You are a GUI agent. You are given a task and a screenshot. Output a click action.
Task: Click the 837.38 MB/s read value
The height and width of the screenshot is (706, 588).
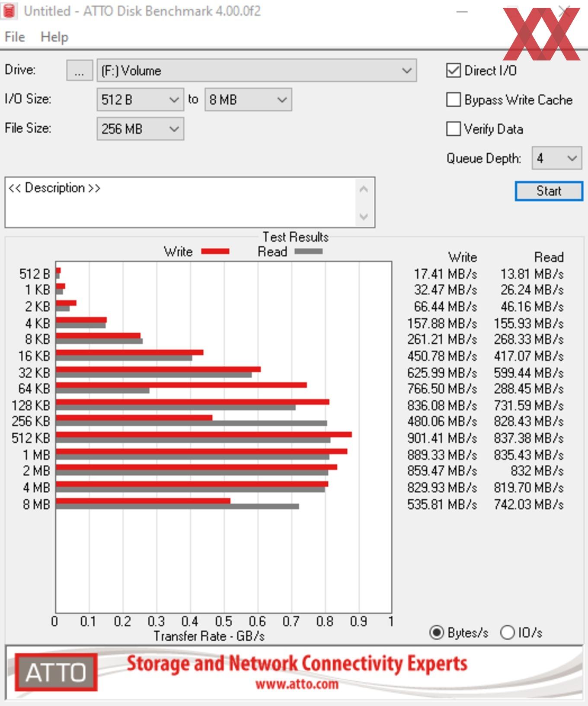coord(529,438)
